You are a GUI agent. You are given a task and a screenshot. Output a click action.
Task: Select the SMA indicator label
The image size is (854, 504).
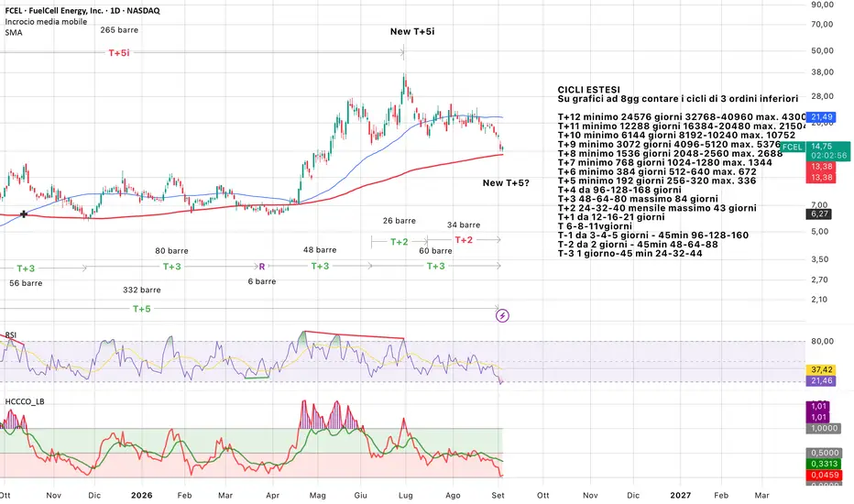(x=14, y=33)
